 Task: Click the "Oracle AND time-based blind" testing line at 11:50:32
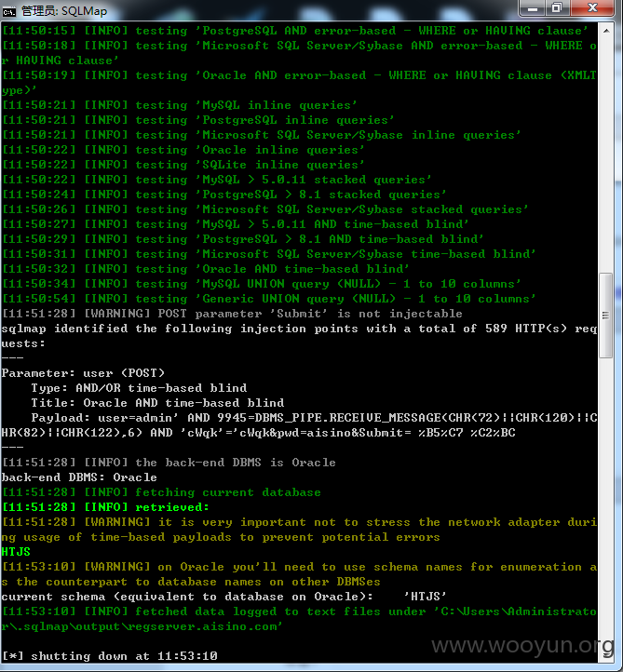tap(206, 269)
